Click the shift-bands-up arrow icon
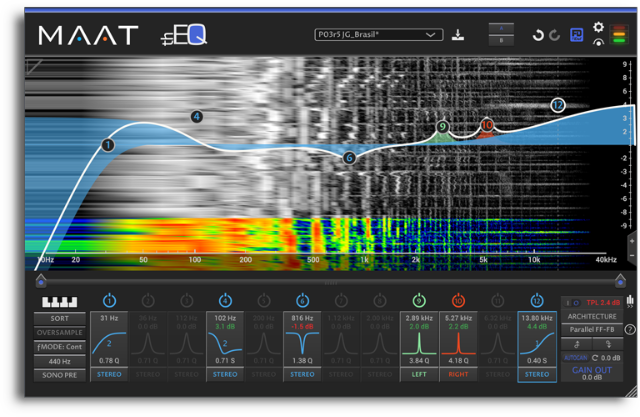This screenshot has height=417, width=640. [x=577, y=344]
